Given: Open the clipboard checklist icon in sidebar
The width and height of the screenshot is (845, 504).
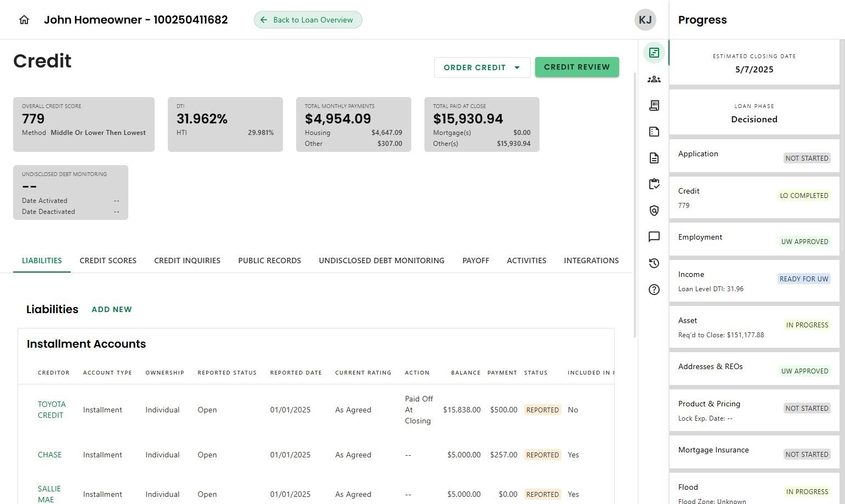Looking at the screenshot, I should coord(654,184).
